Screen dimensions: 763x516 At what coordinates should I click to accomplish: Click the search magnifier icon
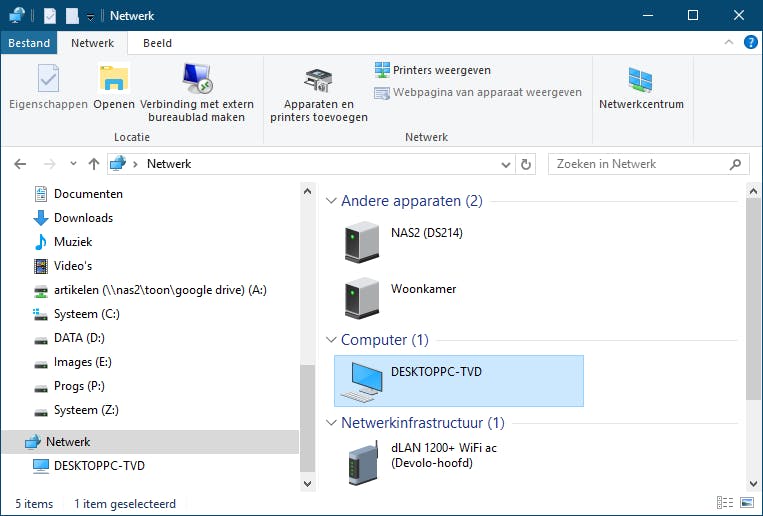(735, 165)
